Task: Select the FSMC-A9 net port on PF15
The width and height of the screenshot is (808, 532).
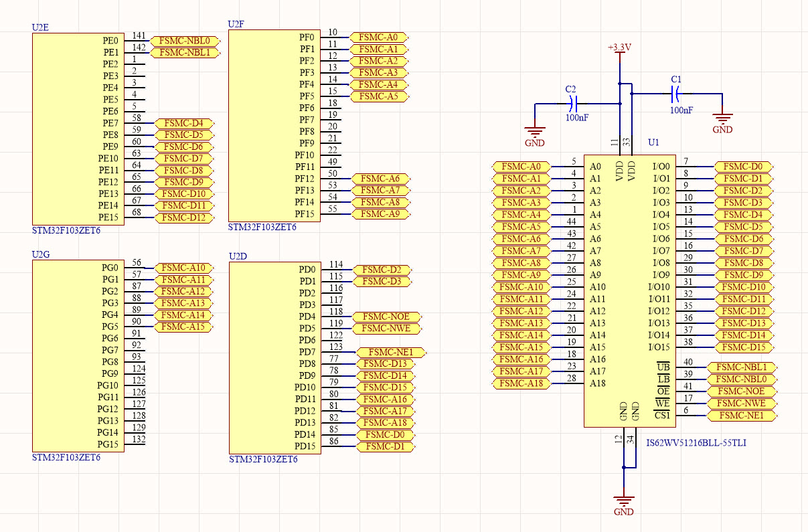Action: [x=380, y=214]
